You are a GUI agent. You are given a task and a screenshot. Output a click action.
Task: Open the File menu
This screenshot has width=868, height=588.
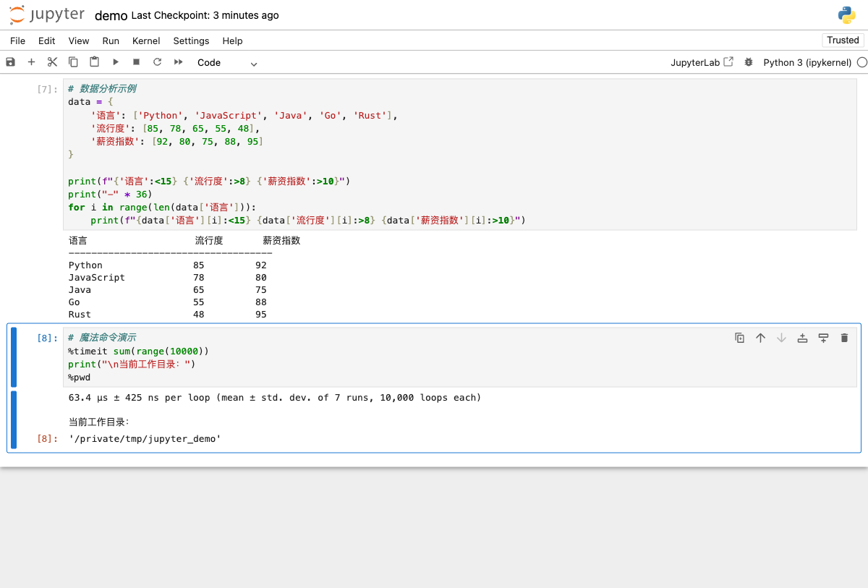pyautogui.click(x=17, y=41)
